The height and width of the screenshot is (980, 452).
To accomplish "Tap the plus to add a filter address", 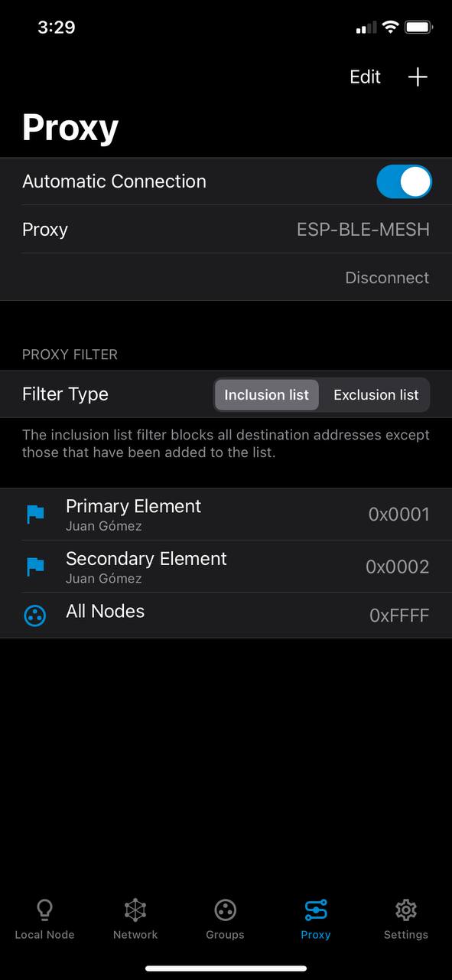I will point(418,77).
